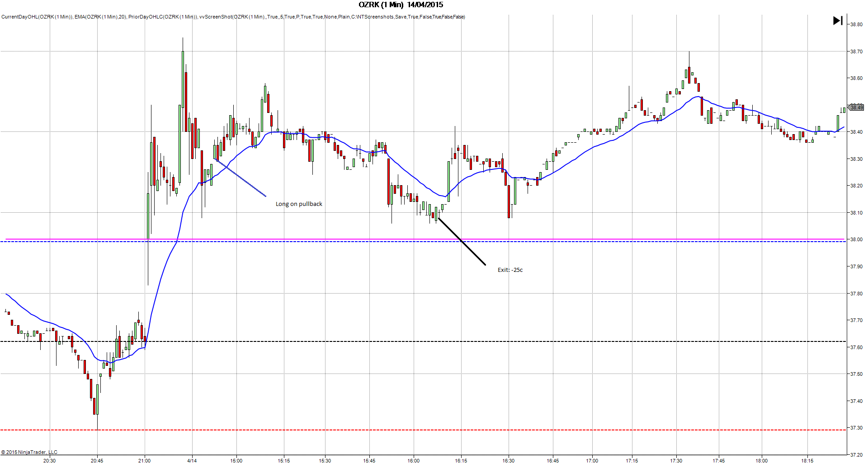Click the 38.60 price axis label
This screenshot has width=868, height=467.
[x=856, y=78]
